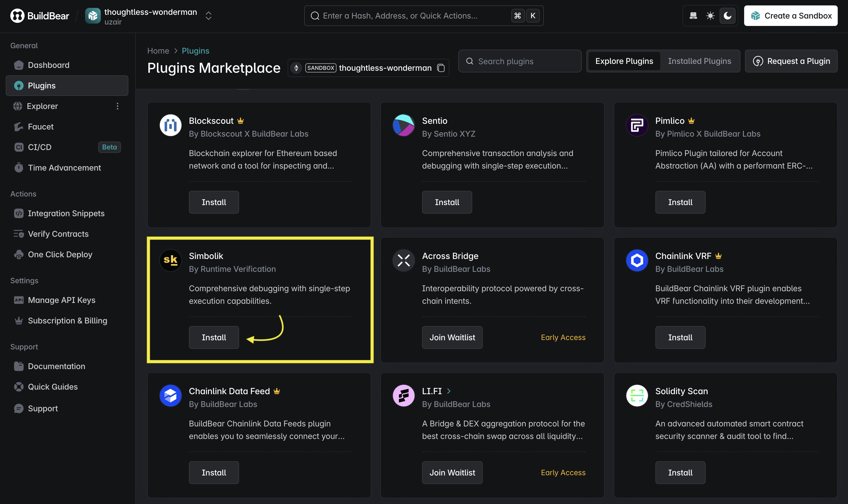Open Dashboard in the sidebar

(x=67, y=65)
